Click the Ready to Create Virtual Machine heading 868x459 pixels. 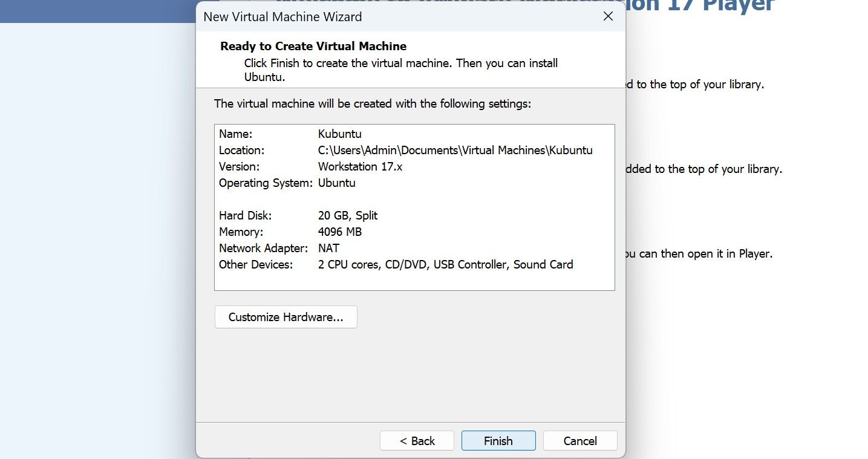[x=313, y=47]
